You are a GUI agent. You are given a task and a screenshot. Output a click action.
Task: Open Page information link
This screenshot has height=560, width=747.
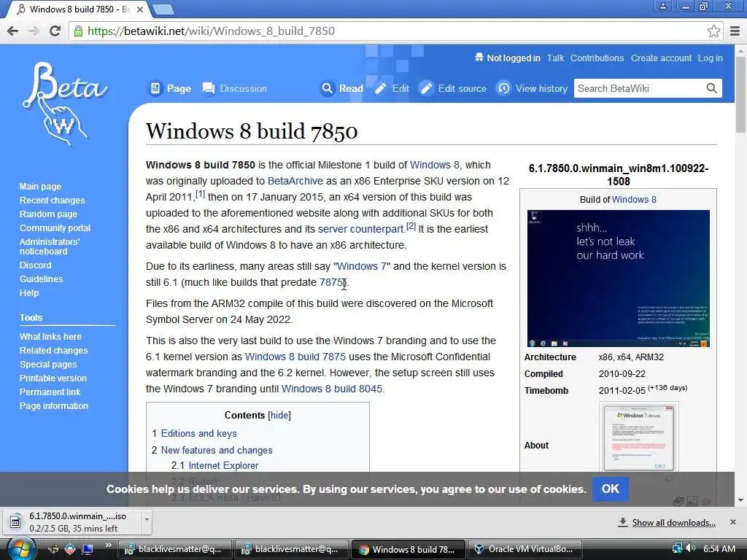(x=54, y=405)
